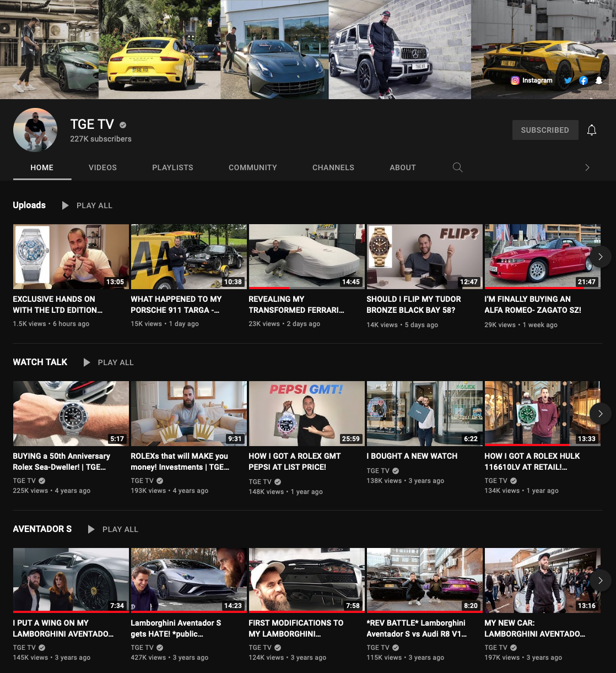
Task: Click title 'SHOULD I FLIP MY TUDOR BRONZE BLACK BAY 58?'
Action: tap(414, 305)
